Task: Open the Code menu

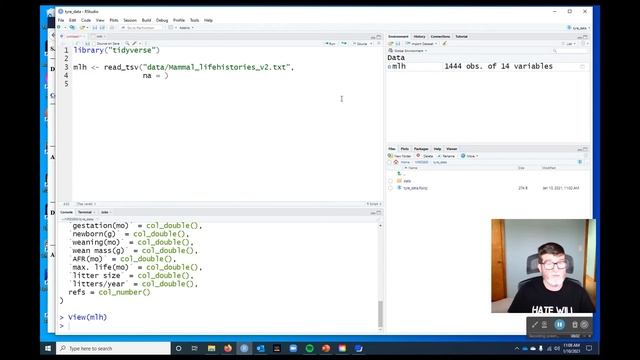Action: click(x=86, y=20)
